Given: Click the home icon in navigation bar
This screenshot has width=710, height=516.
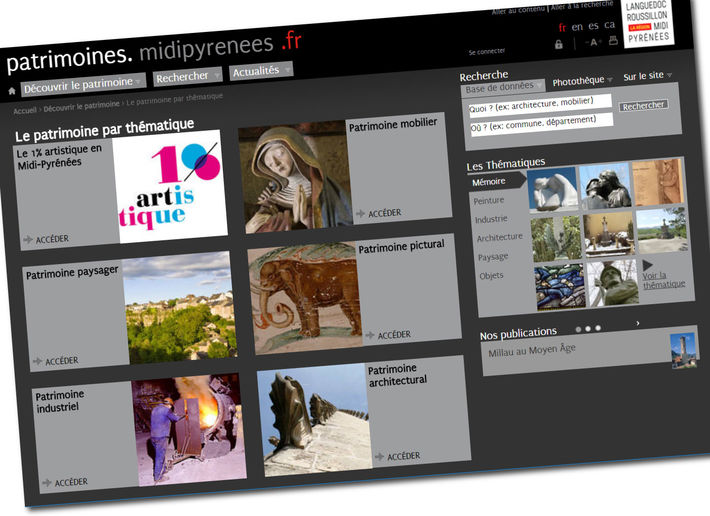Looking at the screenshot, I should [x=12, y=91].
